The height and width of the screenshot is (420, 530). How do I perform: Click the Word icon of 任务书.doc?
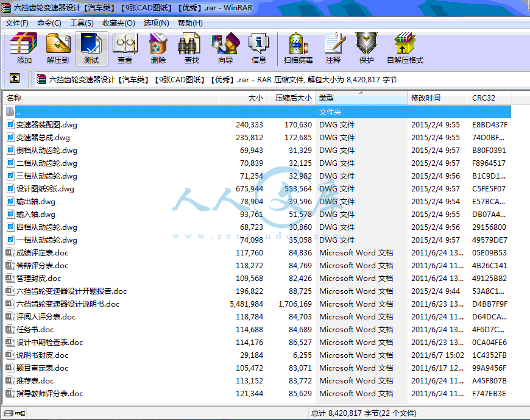(10, 329)
